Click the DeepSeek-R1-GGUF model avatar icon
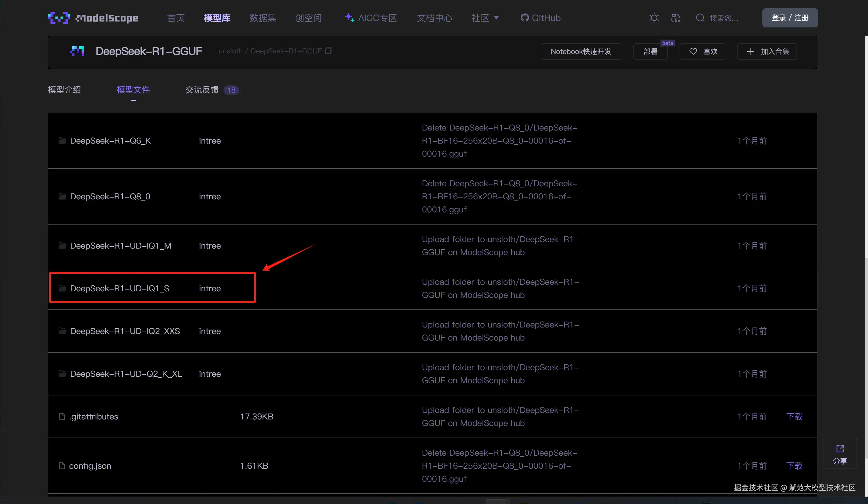This screenshot has height=504, width=868. pos(77,51)
